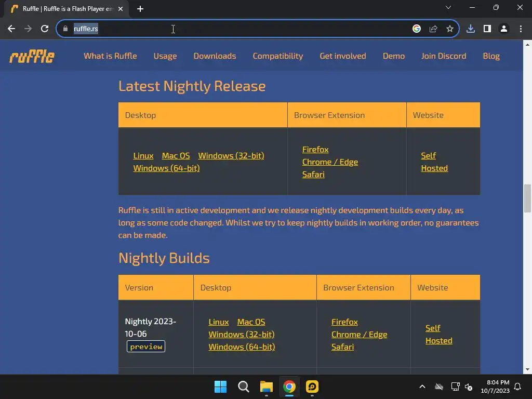532x399 pixels.
Task: Show hidden system tray icons
Action: click(422, 387)
